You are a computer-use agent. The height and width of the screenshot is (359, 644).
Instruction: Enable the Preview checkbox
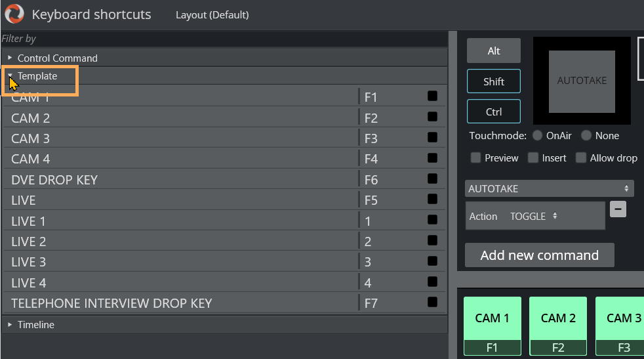point(476,158)
